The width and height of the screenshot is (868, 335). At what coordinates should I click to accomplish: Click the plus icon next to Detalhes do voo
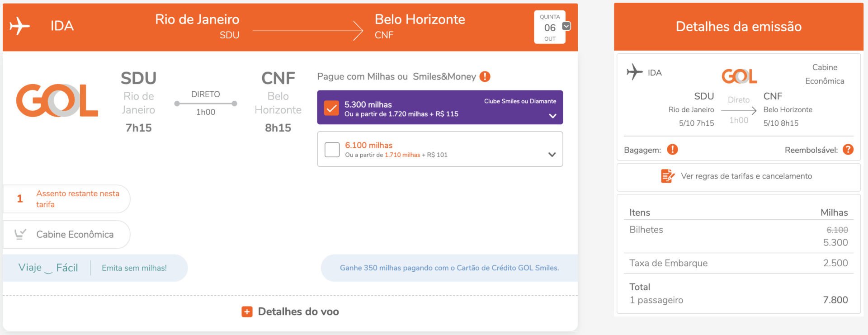pos(247,311)
